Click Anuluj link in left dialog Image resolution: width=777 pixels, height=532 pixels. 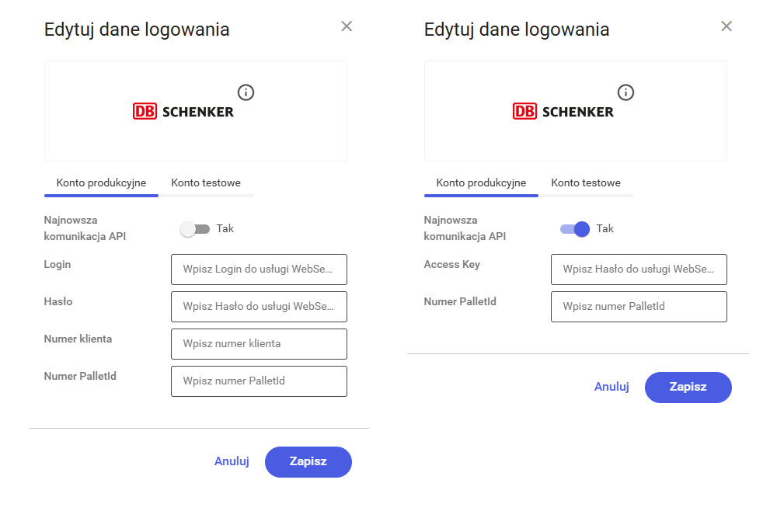coord(232,461)
